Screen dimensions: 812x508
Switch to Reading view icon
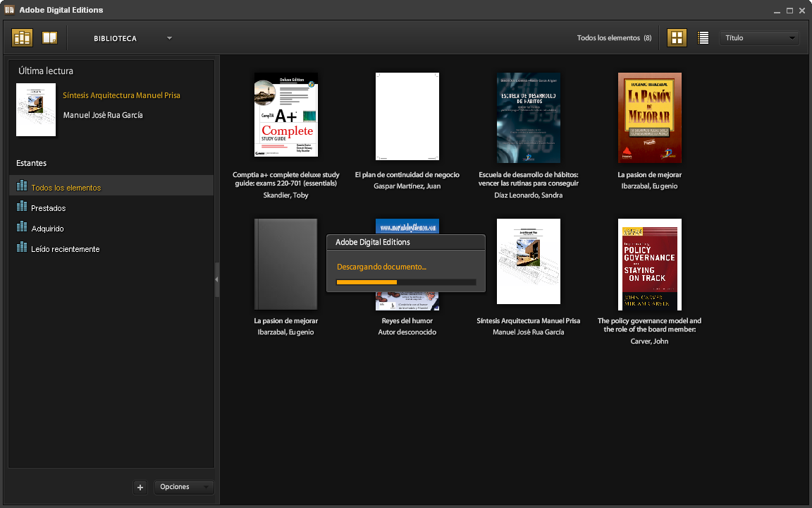point(50,37)
